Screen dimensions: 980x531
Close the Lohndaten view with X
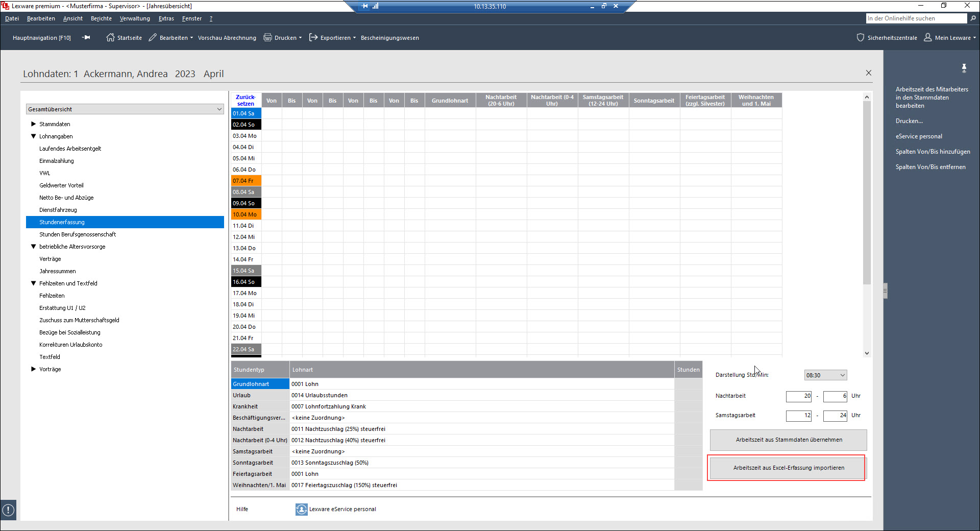pyautogui.click(x=869, y=73)
